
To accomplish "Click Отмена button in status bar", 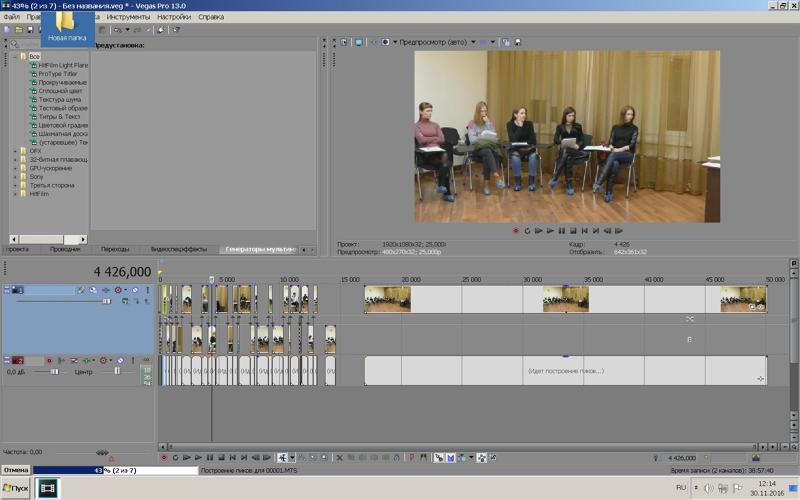I will 16,470.
